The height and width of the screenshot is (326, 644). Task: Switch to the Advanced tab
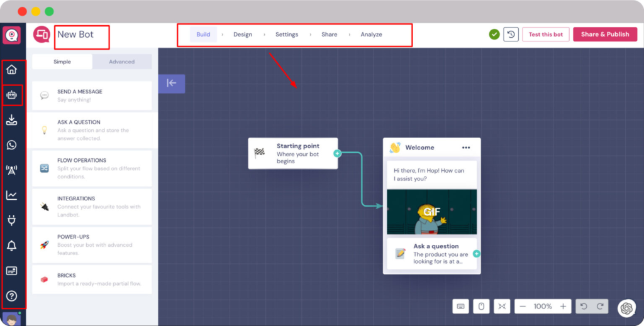coord(121,62)
